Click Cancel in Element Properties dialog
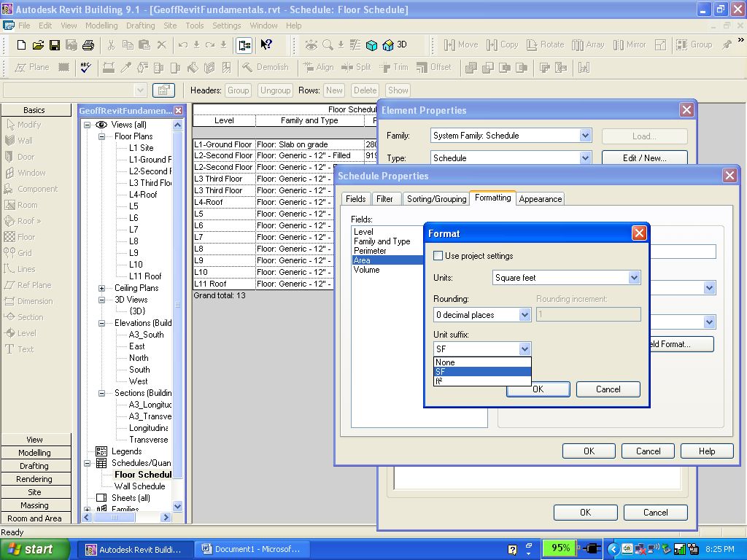Image resolution: width=747 pixels, height=560 pixels. tap(656, 513)
